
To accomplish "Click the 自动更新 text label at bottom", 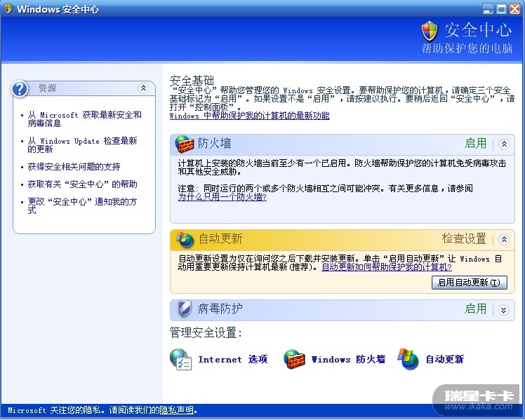I will 445,360.
